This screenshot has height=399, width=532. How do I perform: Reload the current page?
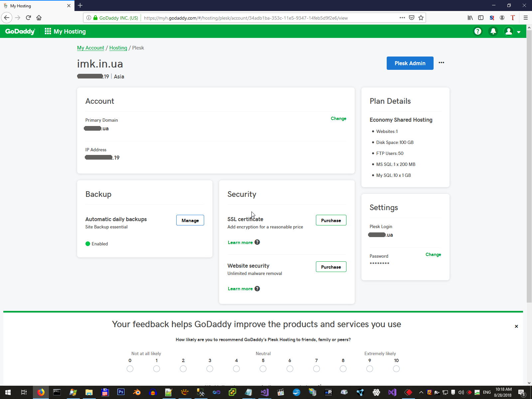pyautogui.click(x=29, y=18)
